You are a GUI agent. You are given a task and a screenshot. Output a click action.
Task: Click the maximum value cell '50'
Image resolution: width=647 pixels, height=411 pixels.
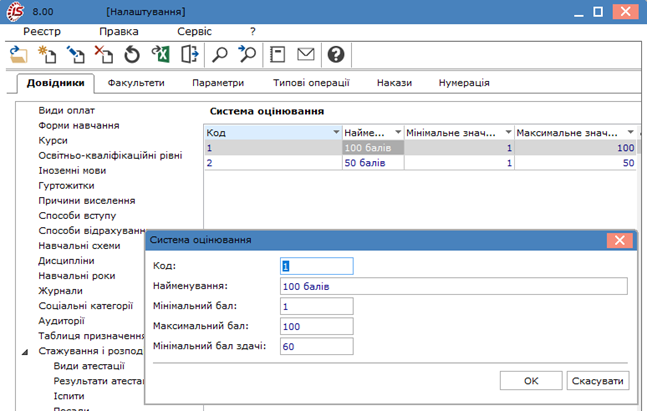pyautogui.click(x=575, y=163)
